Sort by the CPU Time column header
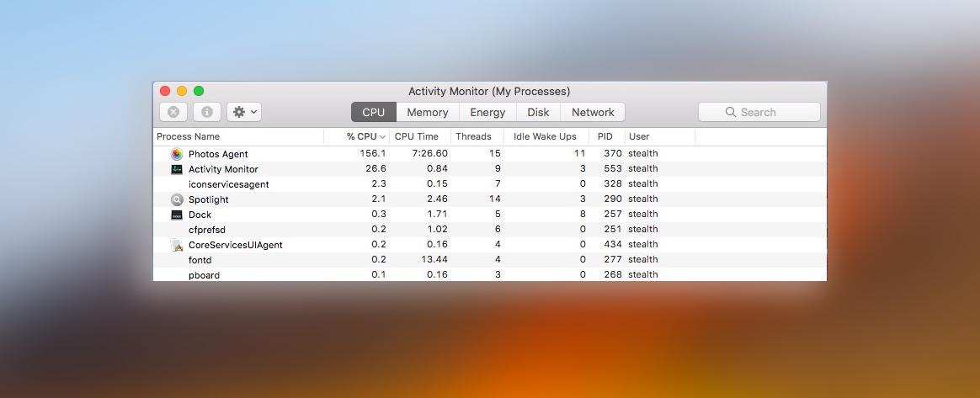980x398 pixels. (x=417, y=136)
